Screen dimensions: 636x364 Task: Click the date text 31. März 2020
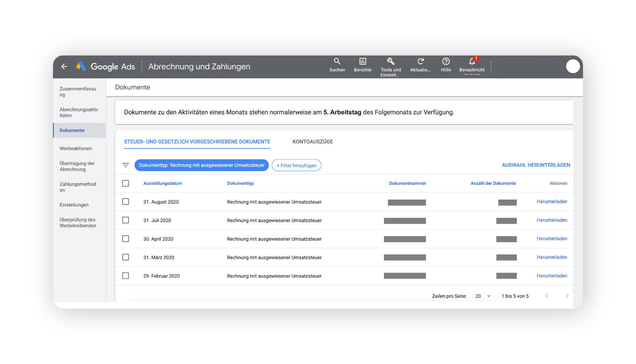coord(159,257)
